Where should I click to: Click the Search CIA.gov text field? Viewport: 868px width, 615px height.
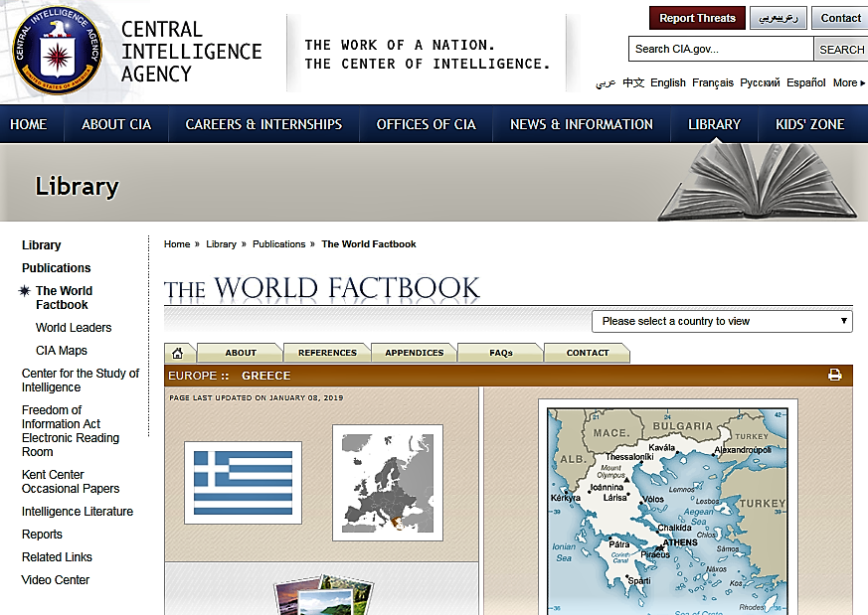720,50
